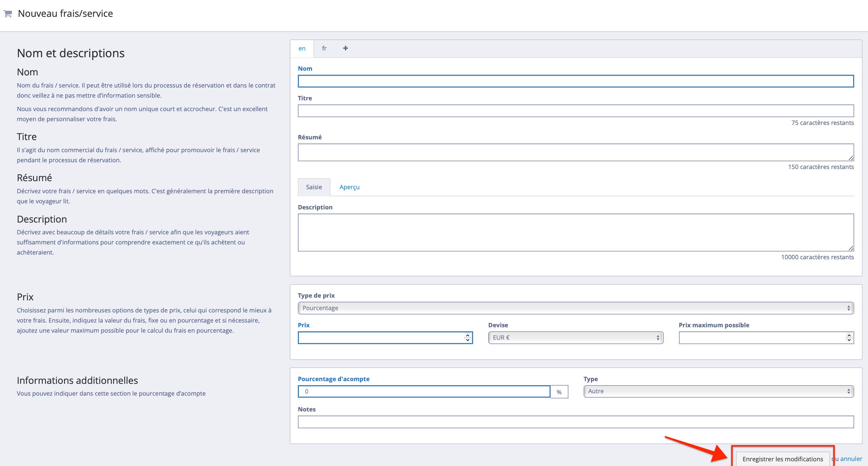This screenshot has height=466, width=868.
Task: Click the Prix number field
Action: 385,338
